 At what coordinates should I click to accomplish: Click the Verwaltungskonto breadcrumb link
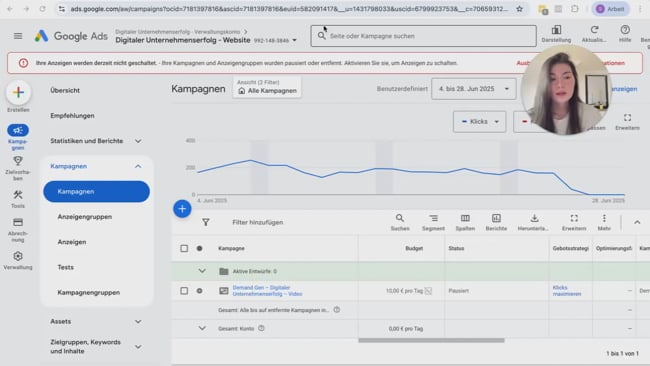pyautogui.click(x=177, y=32)
